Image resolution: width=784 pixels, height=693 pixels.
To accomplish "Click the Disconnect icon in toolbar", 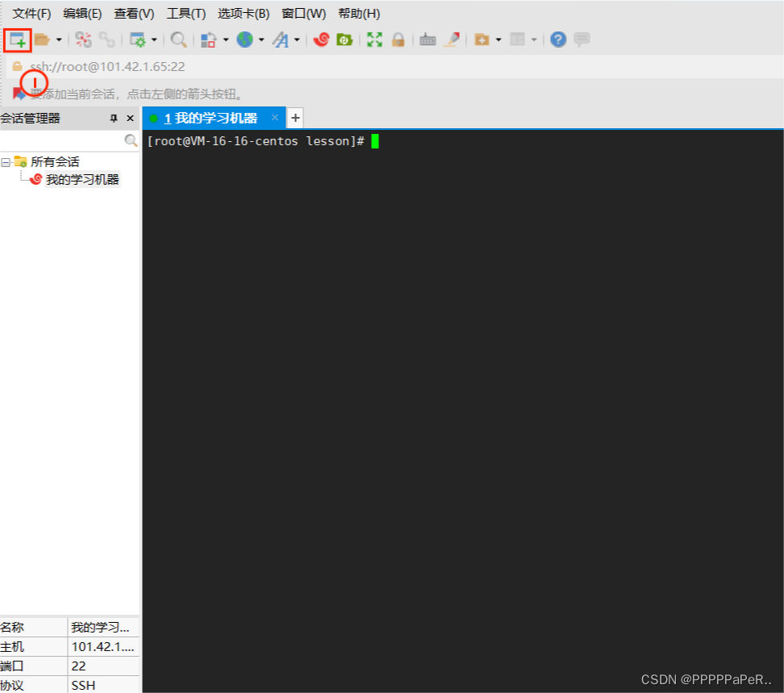I will 83,40.
